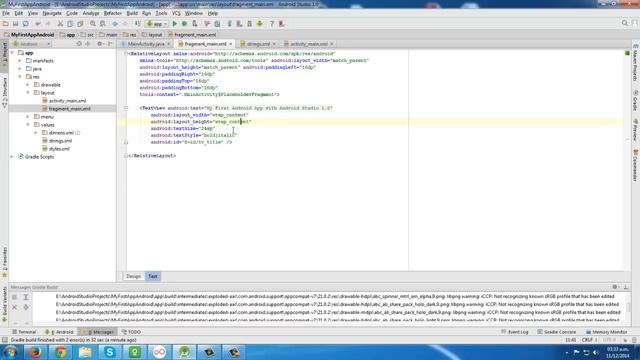Open the Gradle Console

(557, 332)
